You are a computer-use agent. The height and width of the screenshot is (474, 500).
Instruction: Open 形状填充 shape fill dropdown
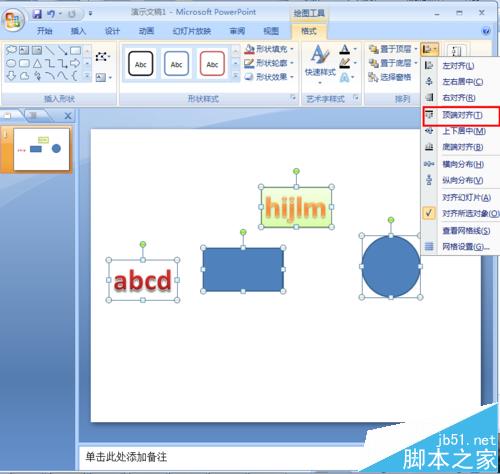coord(269,49)
